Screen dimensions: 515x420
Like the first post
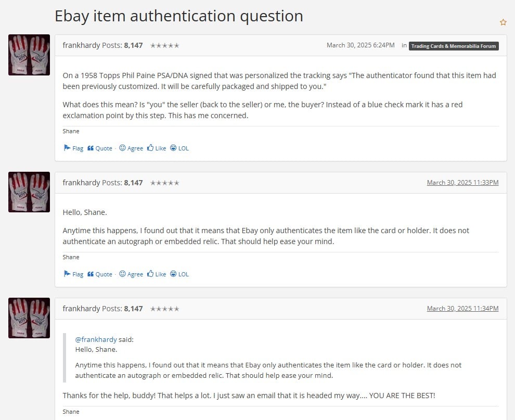click(157, 148)
